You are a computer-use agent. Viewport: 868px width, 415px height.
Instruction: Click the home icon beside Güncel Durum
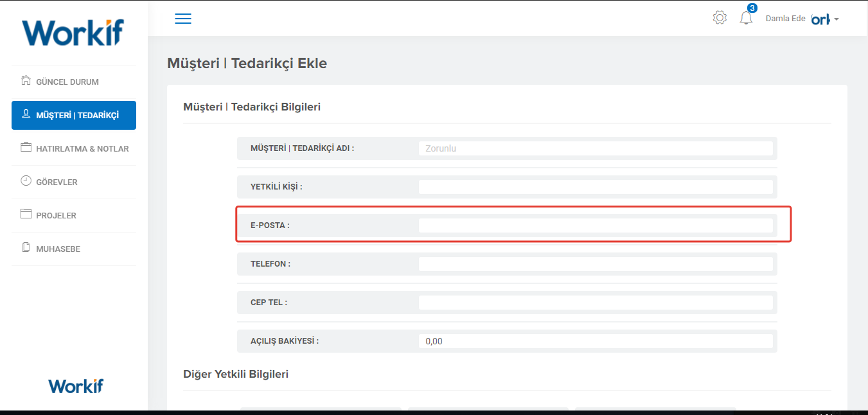click(26, 81)
